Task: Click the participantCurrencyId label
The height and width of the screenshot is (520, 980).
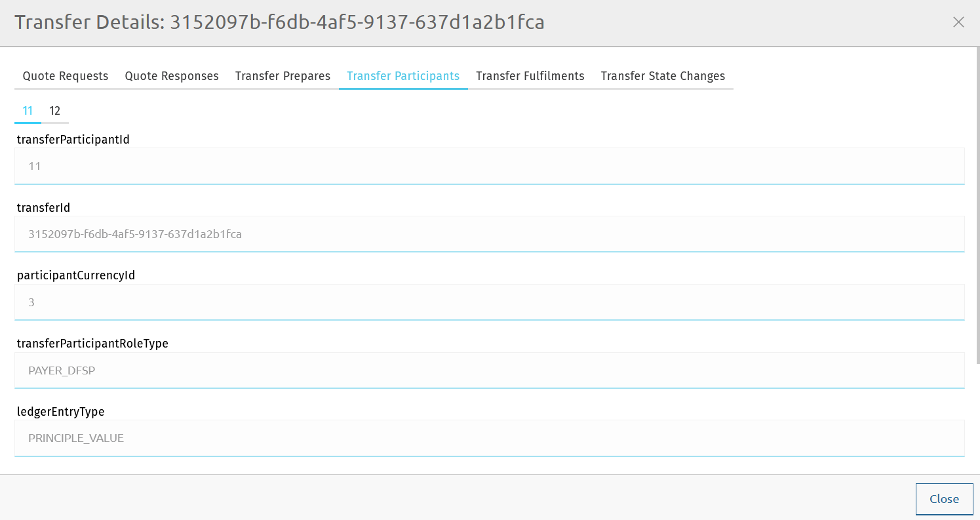Action: (x=76, y=275)
